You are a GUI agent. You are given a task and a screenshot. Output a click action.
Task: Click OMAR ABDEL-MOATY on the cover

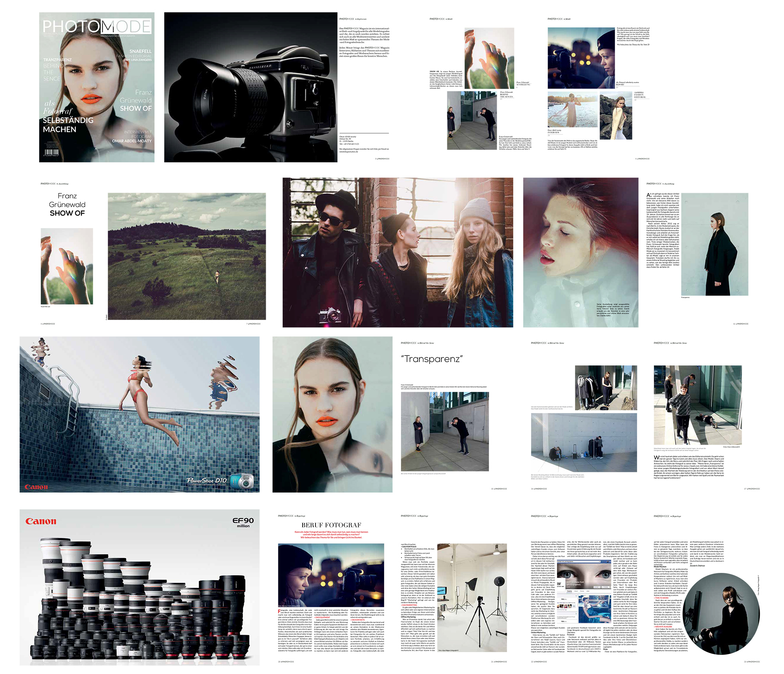pyautogui.click(x=132, y=141)
